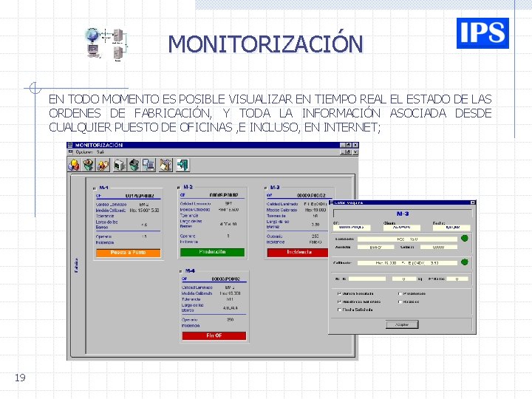Click the menu bar icon left of Opciones
The height and width of the screenshot is (399, 532).
pyautogui.click(x=71, y=152)
